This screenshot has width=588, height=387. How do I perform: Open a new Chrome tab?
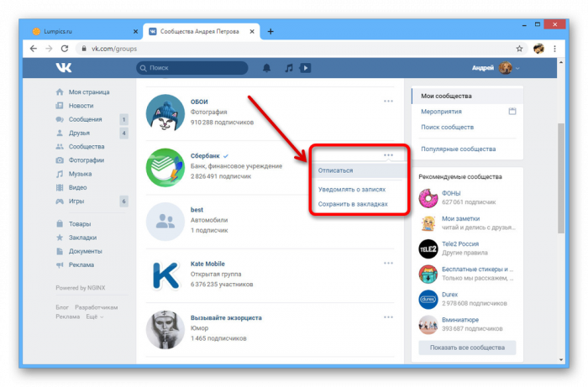(x=270, y=31)
